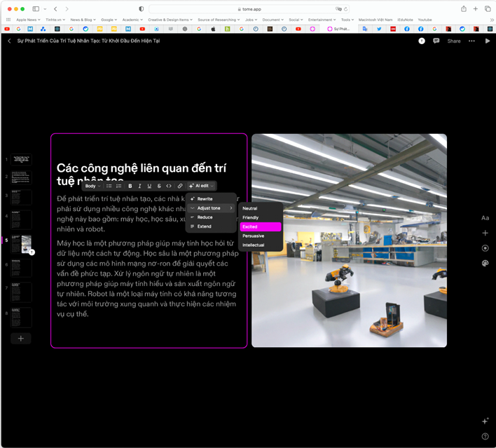Click the slide heading text
This screenshot has width=496, height=448.
142,174
